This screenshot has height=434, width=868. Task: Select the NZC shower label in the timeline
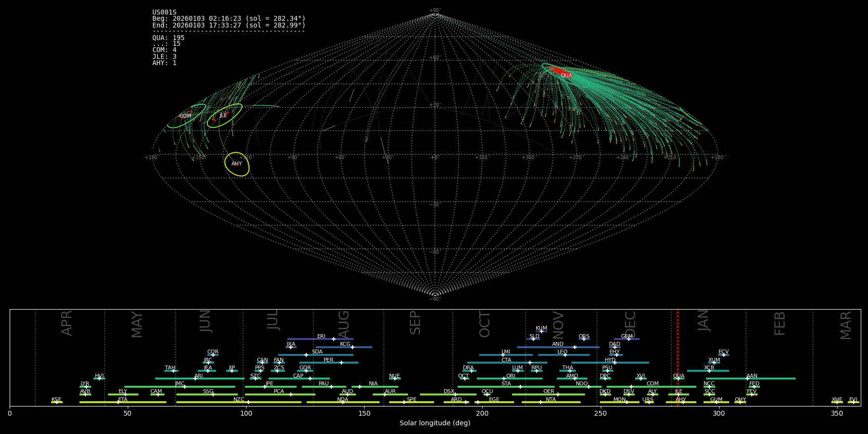pyautogui.click(x=239, y=400)
